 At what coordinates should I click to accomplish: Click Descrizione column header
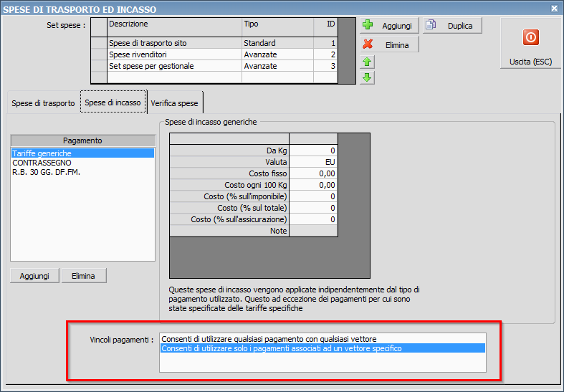[x=174, y=27]
